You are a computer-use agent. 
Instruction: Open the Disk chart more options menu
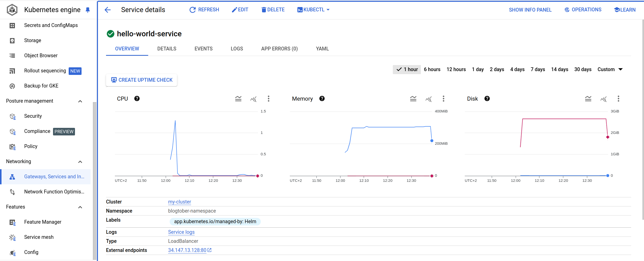tap(619, 99)
